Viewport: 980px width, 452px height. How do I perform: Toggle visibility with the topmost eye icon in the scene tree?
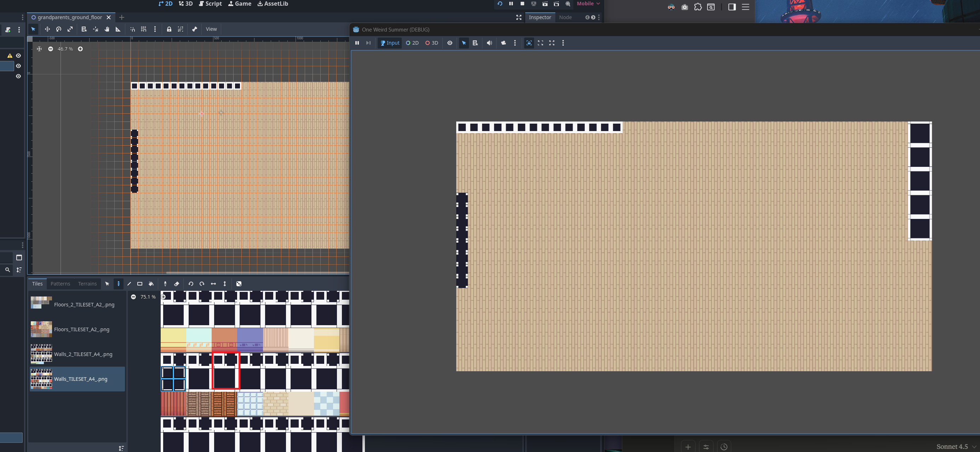click(18, 56)
